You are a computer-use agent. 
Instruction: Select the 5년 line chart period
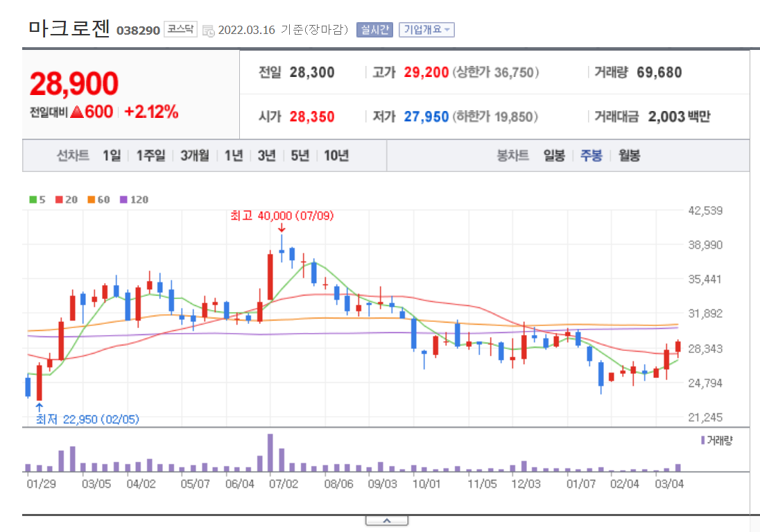(300, 155)
